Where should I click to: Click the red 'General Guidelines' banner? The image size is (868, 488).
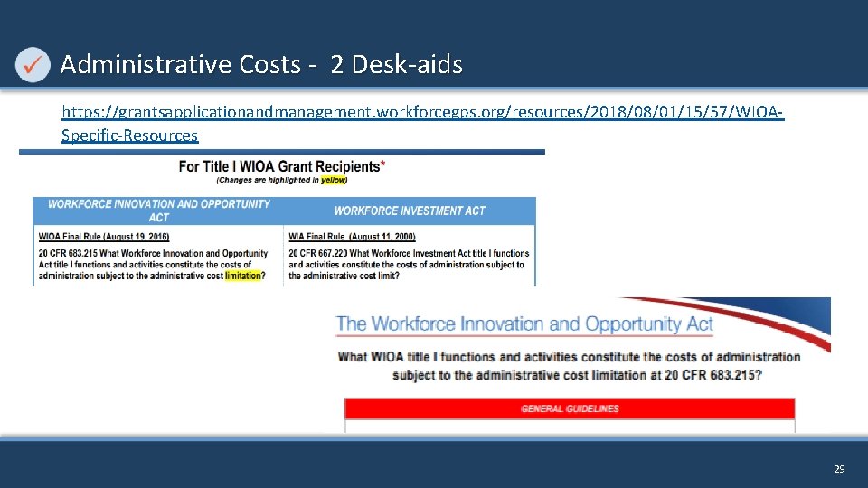point(570,408)
